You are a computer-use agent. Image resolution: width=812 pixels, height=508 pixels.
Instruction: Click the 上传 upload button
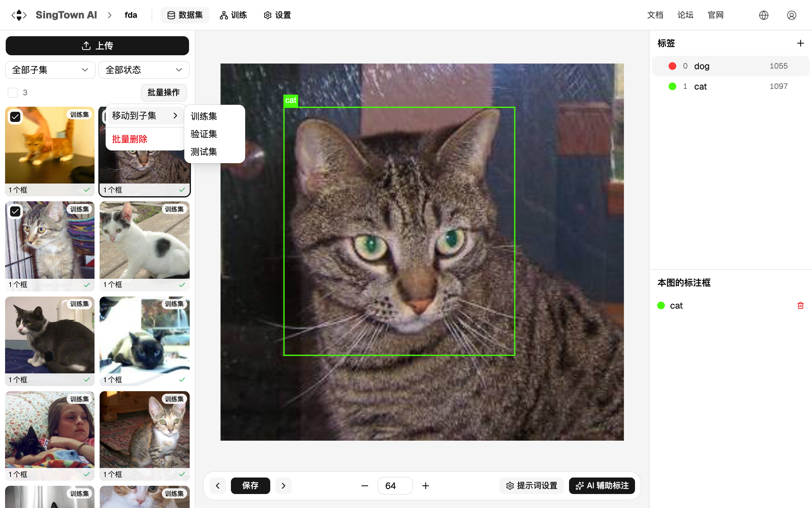[97, 46]
